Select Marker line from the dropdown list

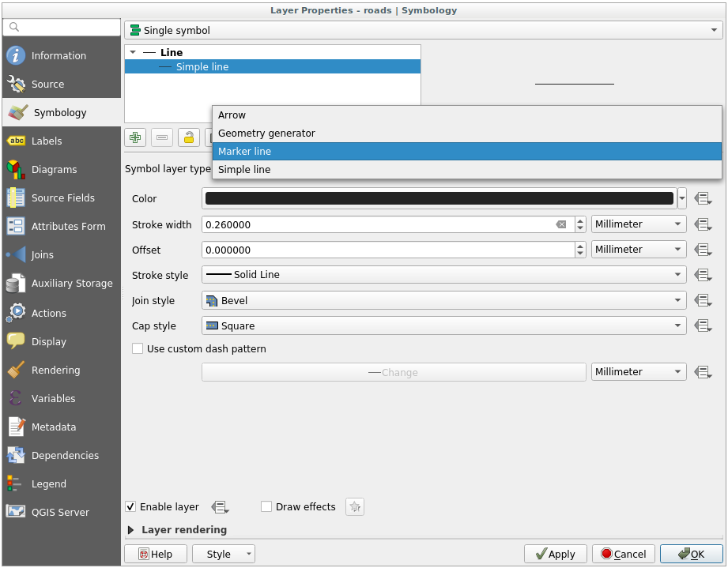coord(466,152)
